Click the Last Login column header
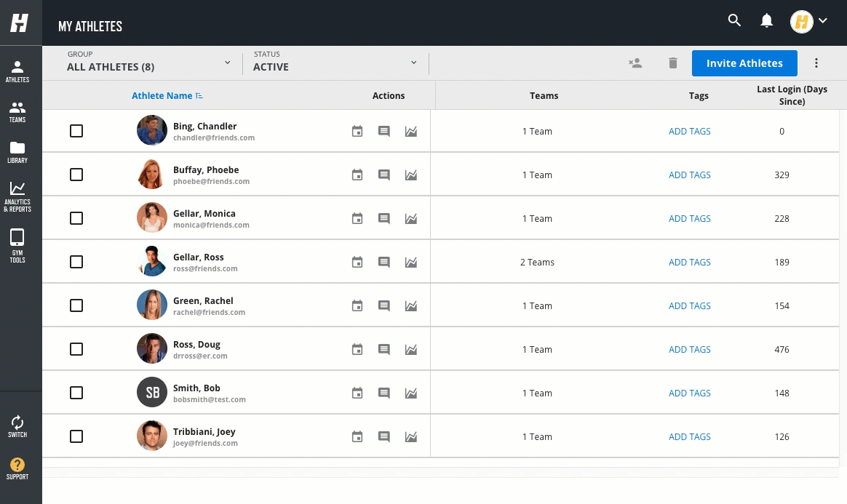This screenshot has width=847, height=504. (x=792, y=95)
